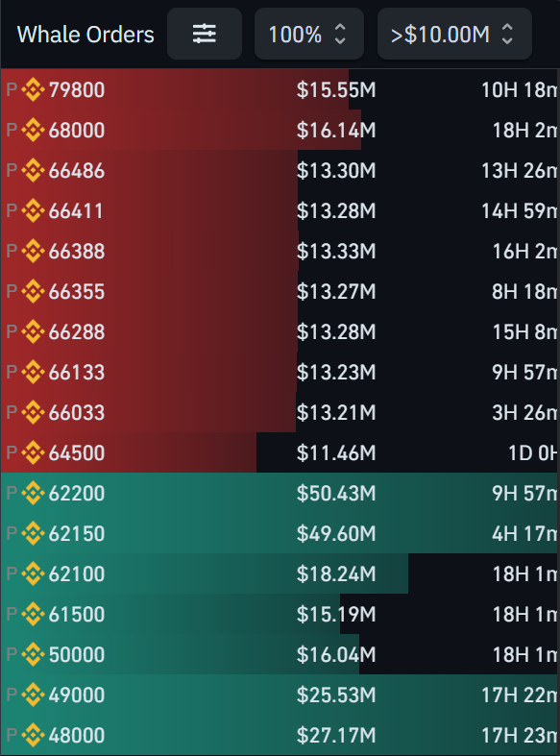Click the $13.33M order size
Image resolution: width=560 pixels, height=756 pixels.
[x=336, y=252]
